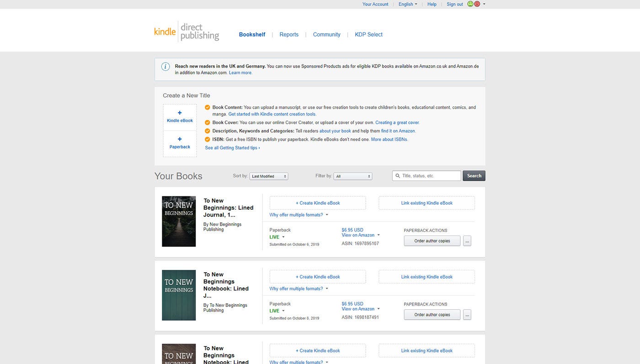Viewport: 640px width, 364px height.
Task: Focus the 'Title, status, etc.' search field
Action: [427, 176]
